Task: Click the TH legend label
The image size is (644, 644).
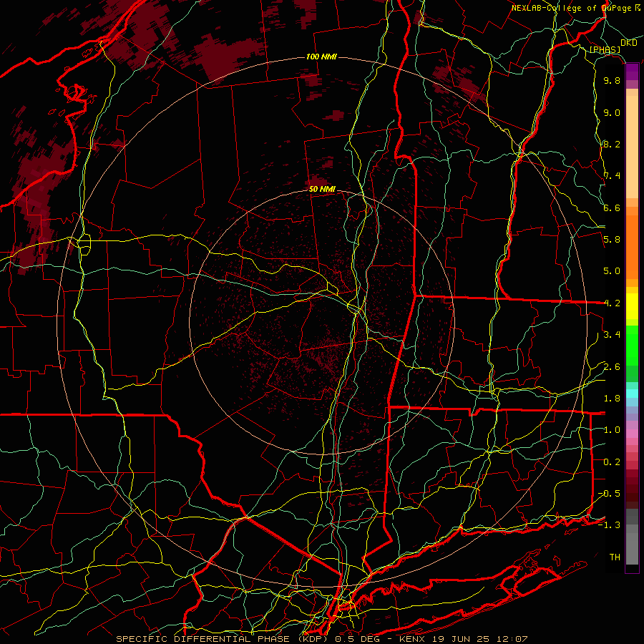Action: coord(615,557)
